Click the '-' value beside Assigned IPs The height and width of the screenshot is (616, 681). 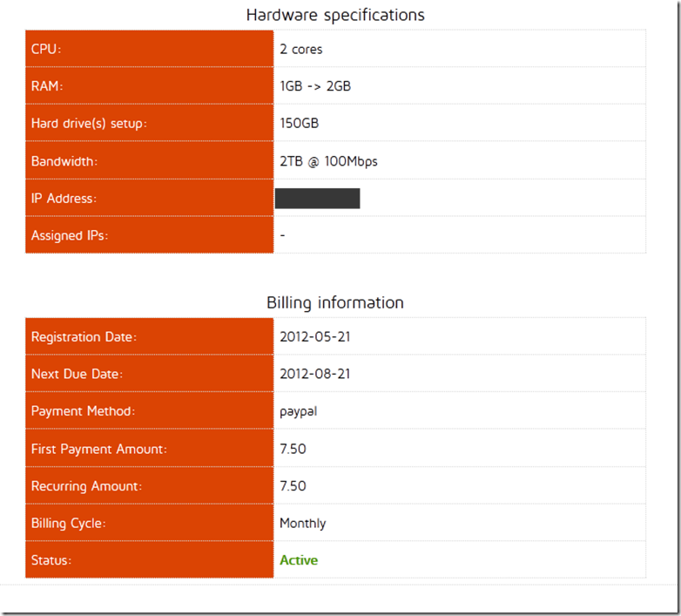pyautogui.click(x=283, y=235)
